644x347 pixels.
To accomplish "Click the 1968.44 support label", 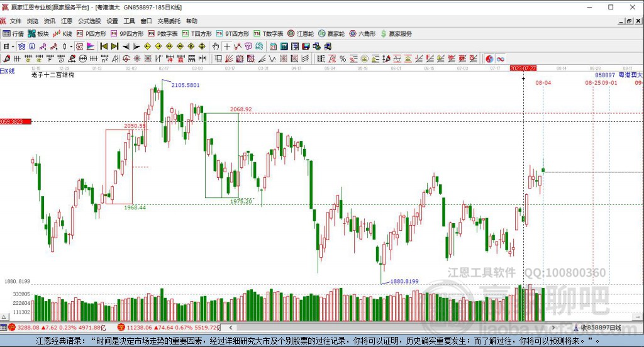I will (x=135, y=207).
